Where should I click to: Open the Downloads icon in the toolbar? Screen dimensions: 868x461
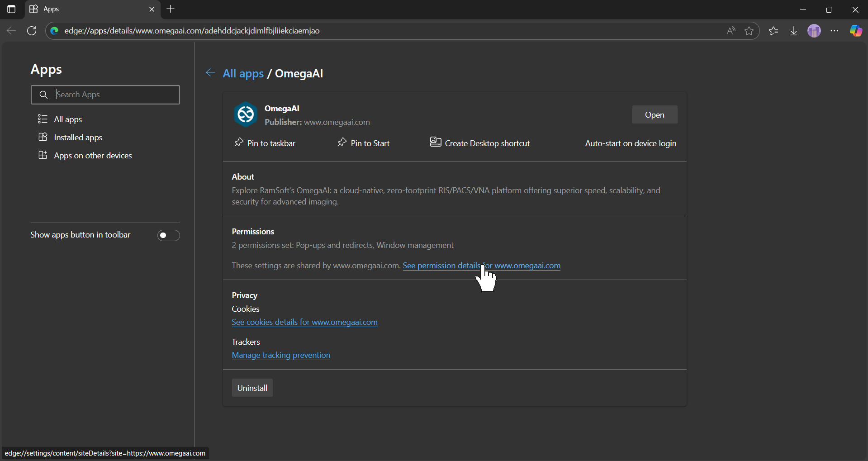pos(794,31)
